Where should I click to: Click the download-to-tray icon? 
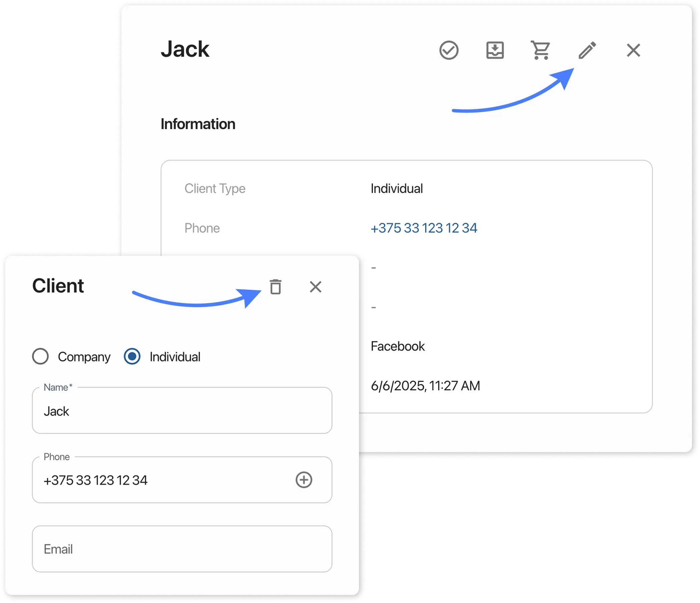[495, 50]
